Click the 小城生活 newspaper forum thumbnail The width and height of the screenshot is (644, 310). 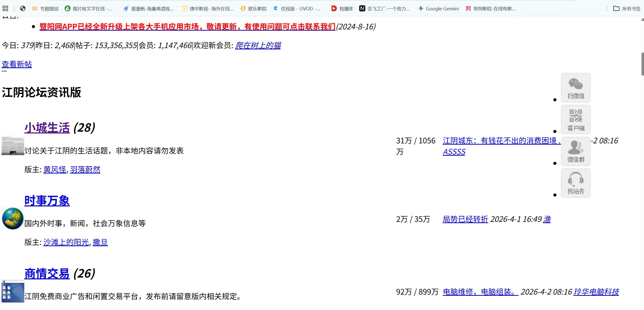pos(13,146)
